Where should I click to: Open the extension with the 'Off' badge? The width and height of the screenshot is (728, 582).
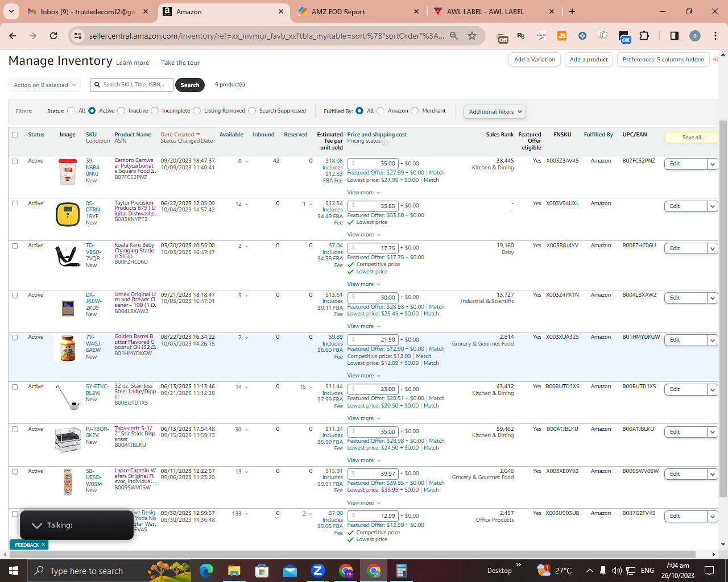[x=503, y=36]
